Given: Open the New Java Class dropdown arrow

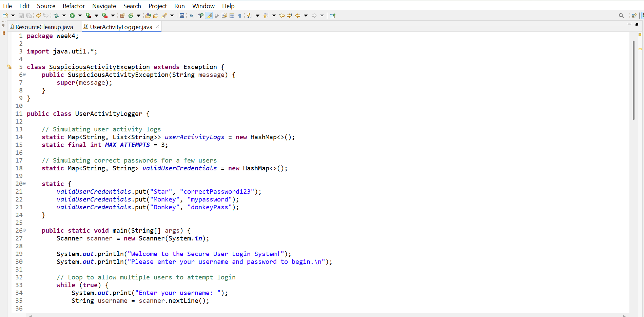Looking at the screenshot, I should coord(138,16).
